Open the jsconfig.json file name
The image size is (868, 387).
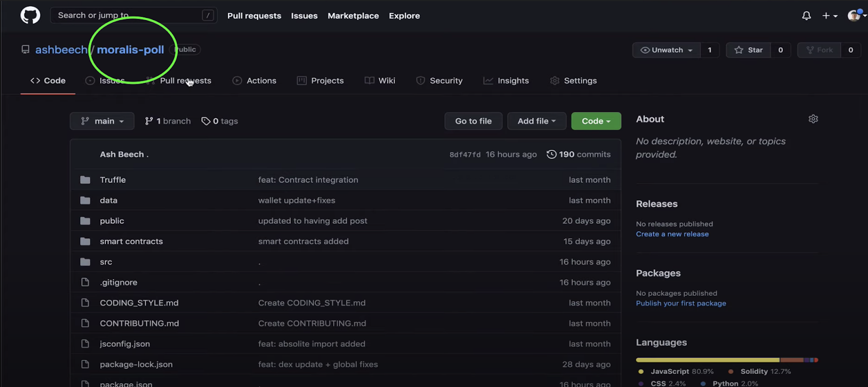pyautogui.click(x=125, y=344)
